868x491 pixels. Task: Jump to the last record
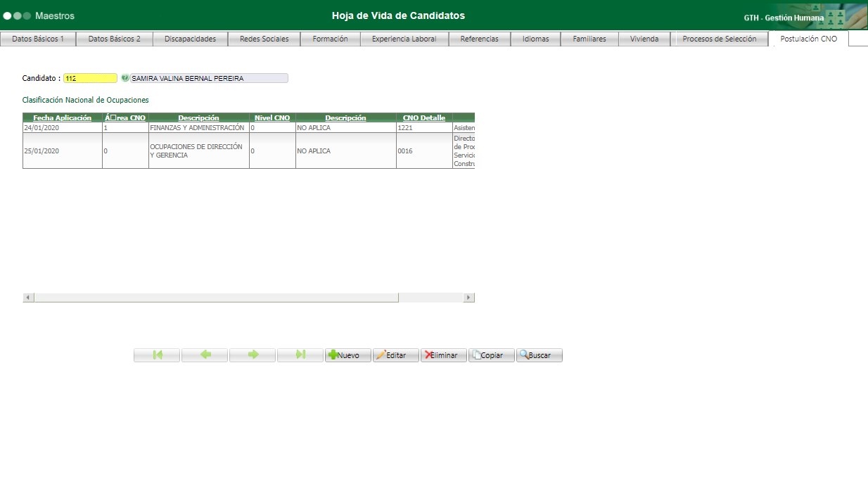click(300, 355)
